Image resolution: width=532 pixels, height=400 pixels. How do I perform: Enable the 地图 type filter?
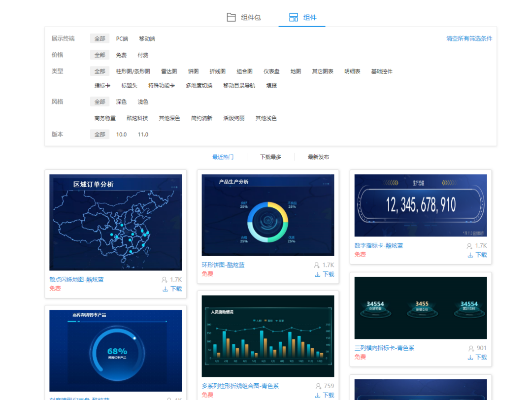(x=295, y=71)
